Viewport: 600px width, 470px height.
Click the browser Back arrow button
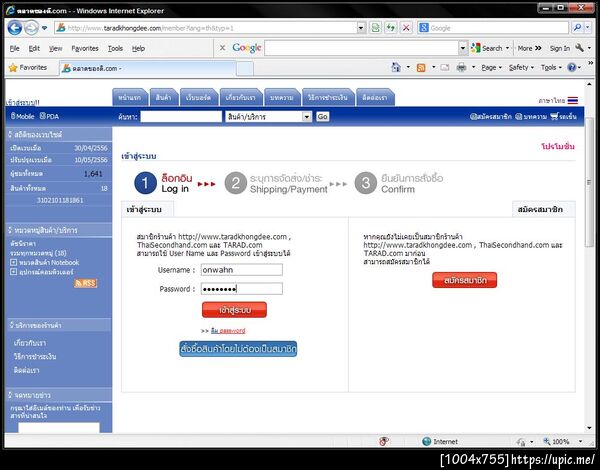coord(15,28)
